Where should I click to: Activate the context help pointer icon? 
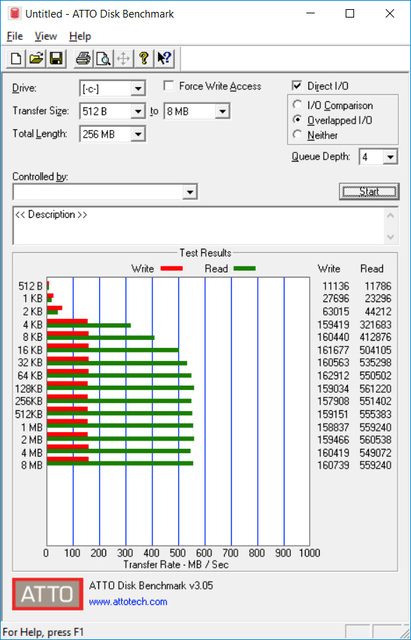164,58
